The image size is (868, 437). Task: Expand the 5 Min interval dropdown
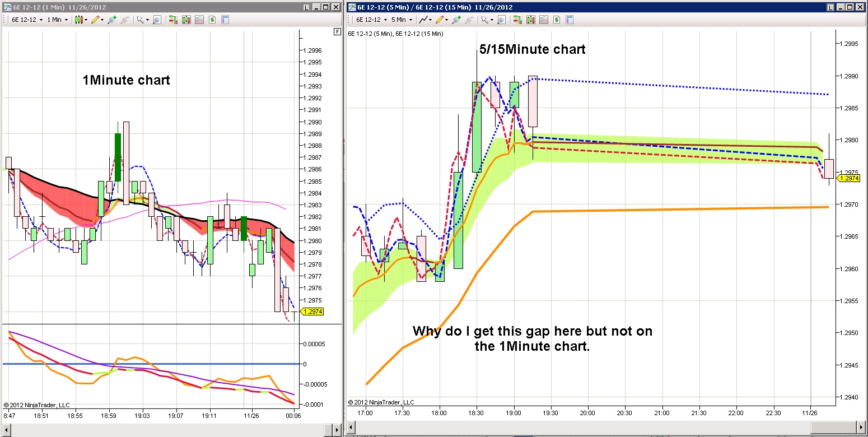click(x=402, y=20)
